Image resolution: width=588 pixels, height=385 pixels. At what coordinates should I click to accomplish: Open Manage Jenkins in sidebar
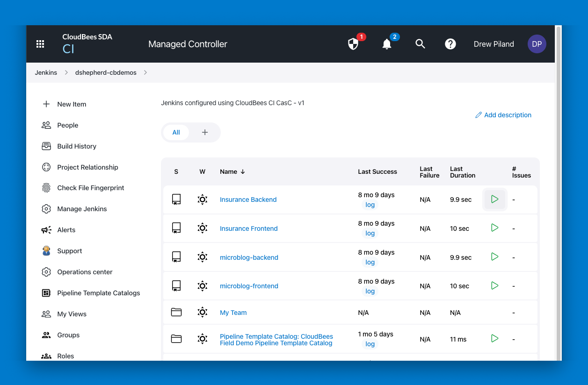(x=82, y=209)
